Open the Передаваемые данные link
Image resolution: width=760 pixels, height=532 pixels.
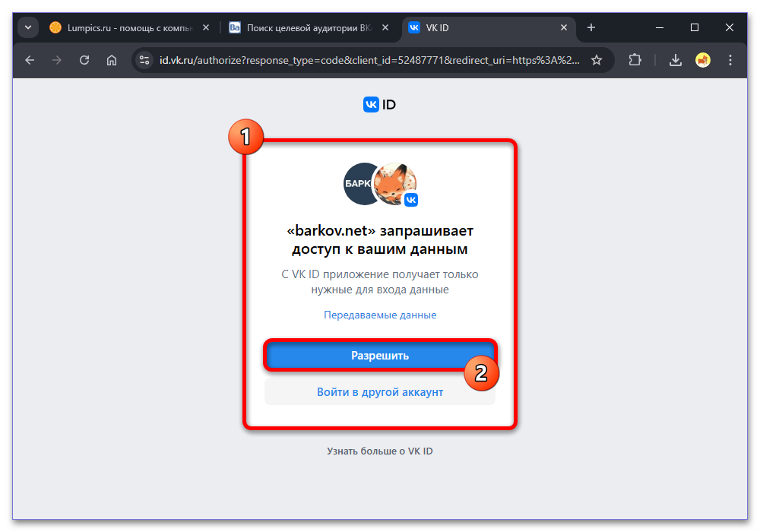click(x=380, y=315)
